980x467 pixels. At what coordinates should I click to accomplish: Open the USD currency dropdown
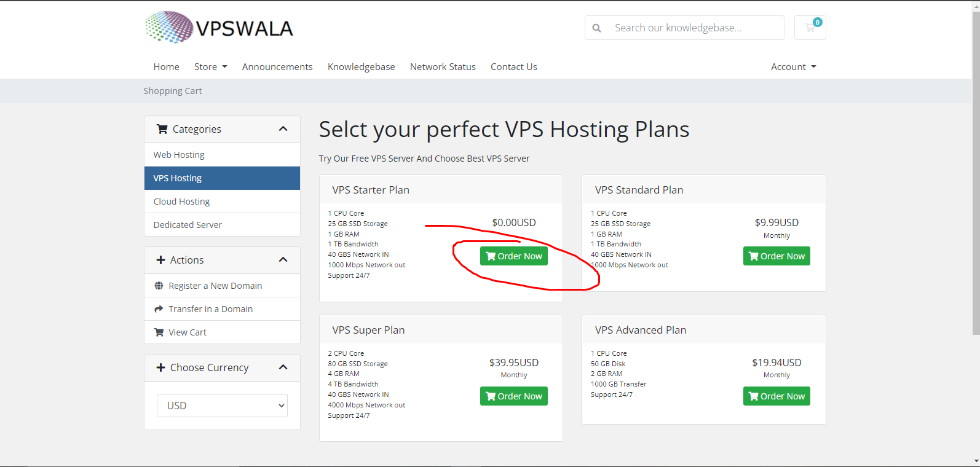coord(222,406)
